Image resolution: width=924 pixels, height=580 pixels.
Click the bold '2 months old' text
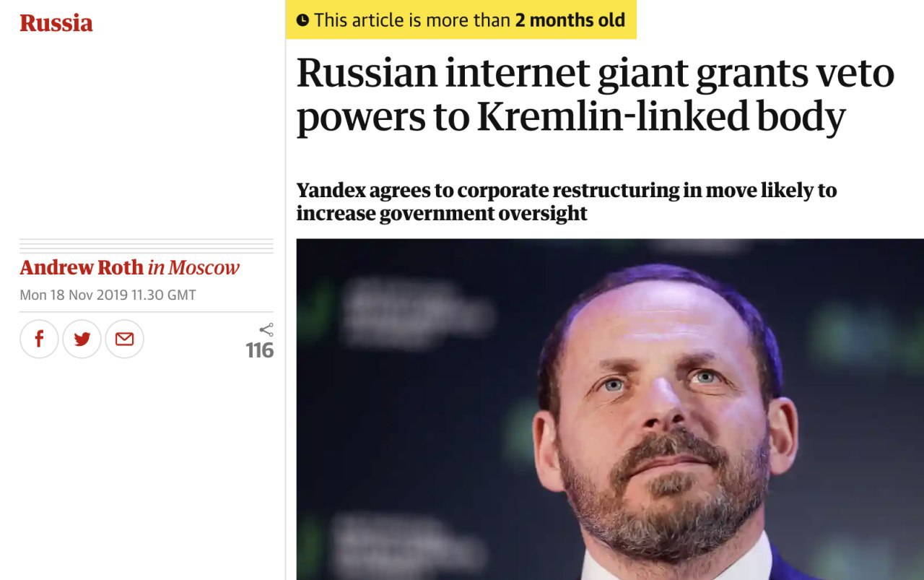coord(570,20)
